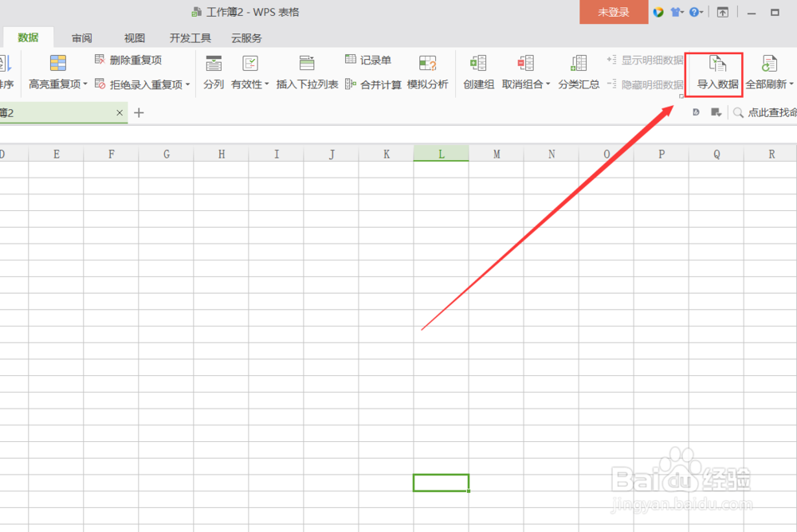Click the Create Group (创建组) icon
This screenshot has height=532, width=797.
(x=478, y=64)
